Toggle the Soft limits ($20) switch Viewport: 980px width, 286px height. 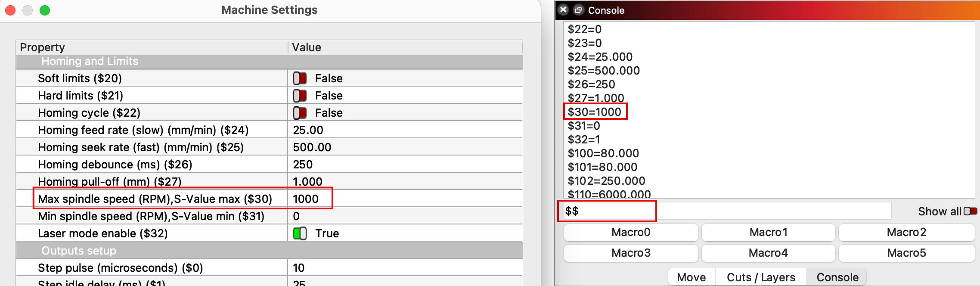tap(300, 78)
